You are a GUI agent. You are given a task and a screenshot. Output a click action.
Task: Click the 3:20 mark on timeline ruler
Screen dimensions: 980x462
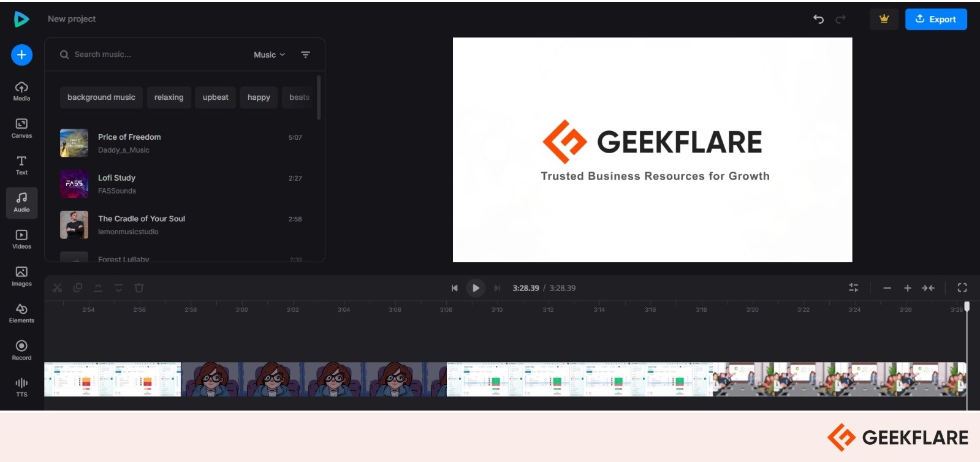coord(752,310)
